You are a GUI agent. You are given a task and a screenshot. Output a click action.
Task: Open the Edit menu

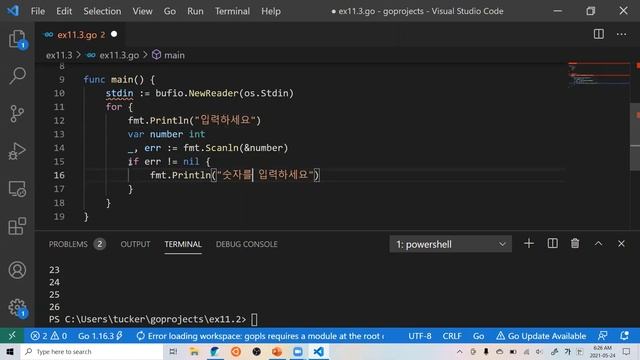(64, 11)
